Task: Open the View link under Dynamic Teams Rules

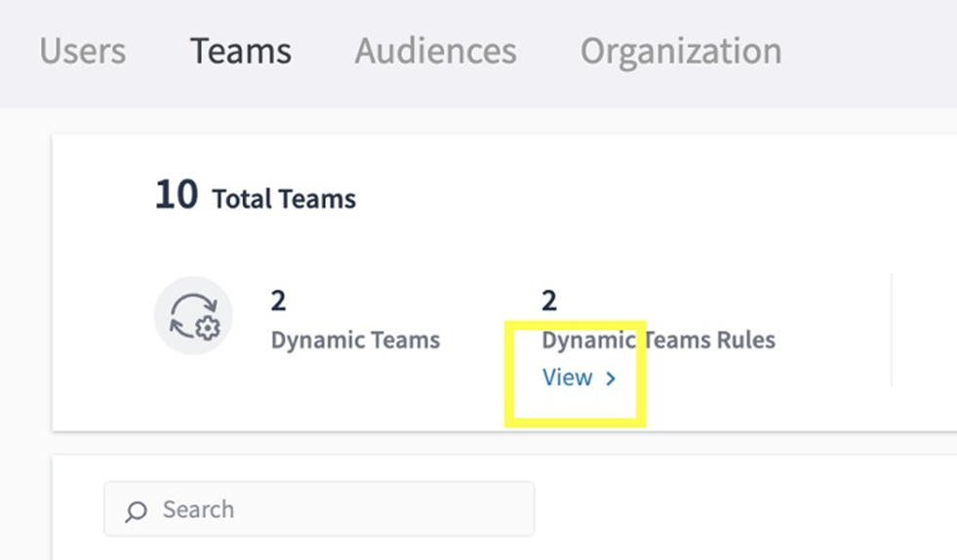Action: click(x=568, y=378)
